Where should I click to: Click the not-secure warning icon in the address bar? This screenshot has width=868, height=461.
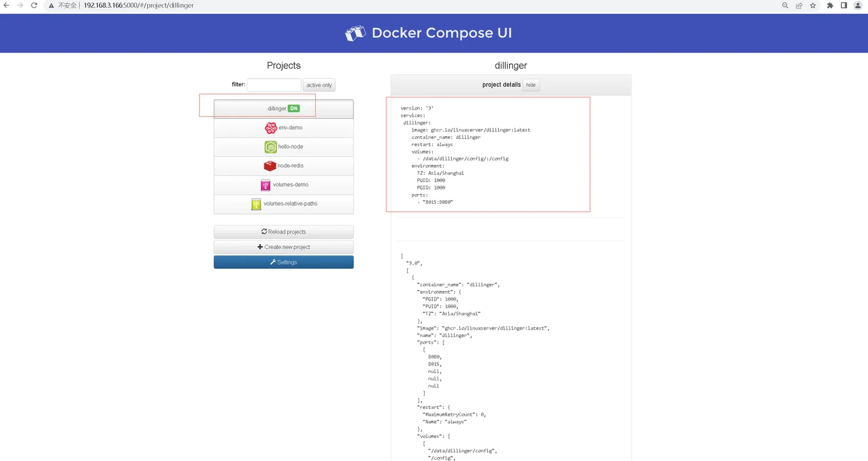coord(51,5)
